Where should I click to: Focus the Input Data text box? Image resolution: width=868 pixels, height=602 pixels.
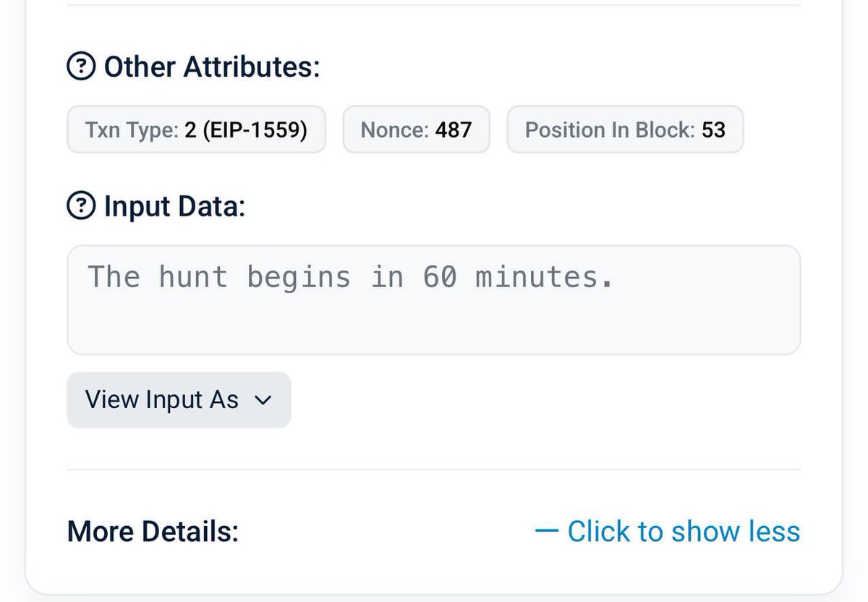click(x=433, y=300)
